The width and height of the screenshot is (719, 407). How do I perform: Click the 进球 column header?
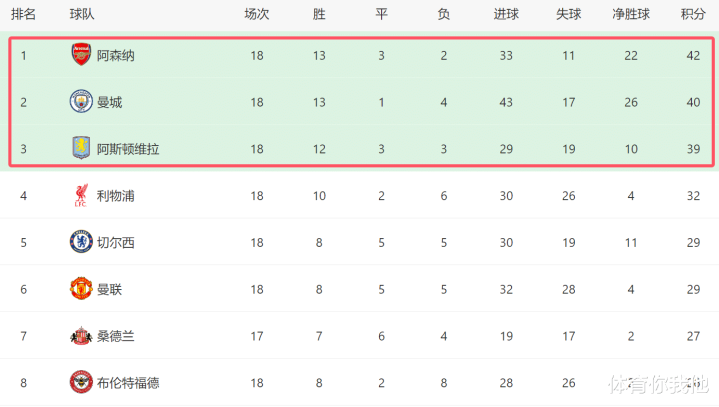(x=506, y=14)
